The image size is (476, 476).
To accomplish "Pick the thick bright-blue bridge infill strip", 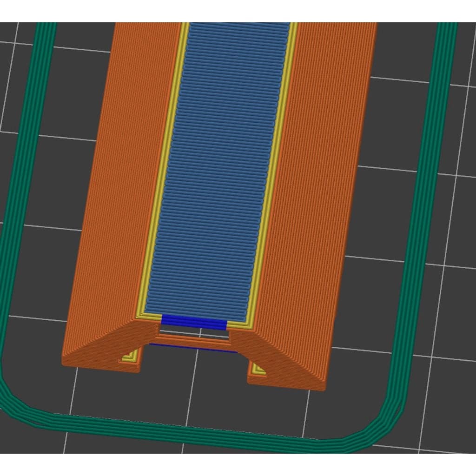I will pyautogui.click(x=194, y=323).
